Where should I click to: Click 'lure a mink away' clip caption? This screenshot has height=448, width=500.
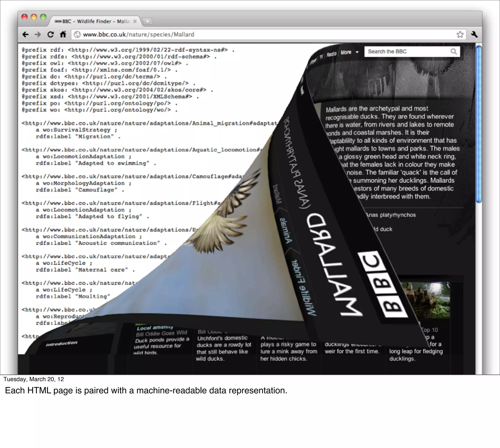click(x=288, y=352)
